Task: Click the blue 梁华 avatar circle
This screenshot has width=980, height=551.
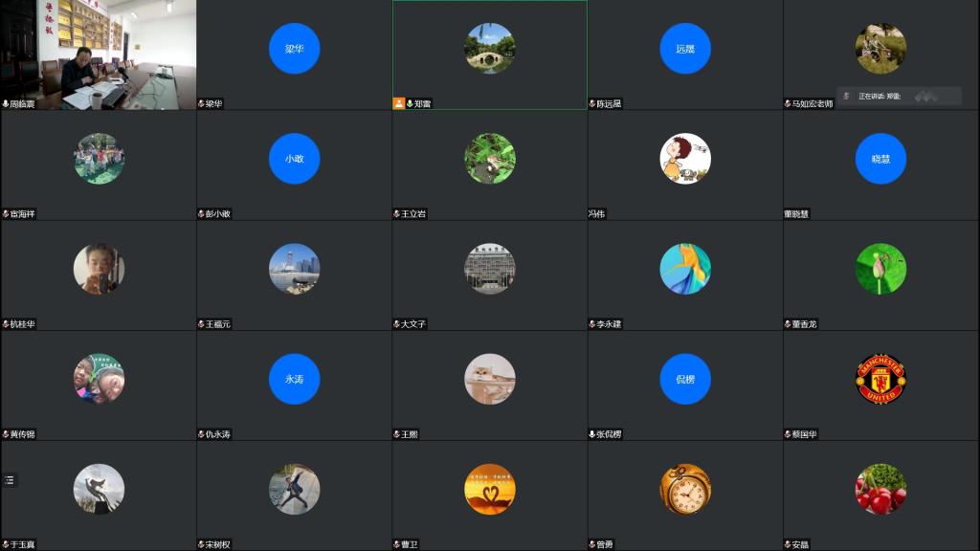Action: click(294, 49)
